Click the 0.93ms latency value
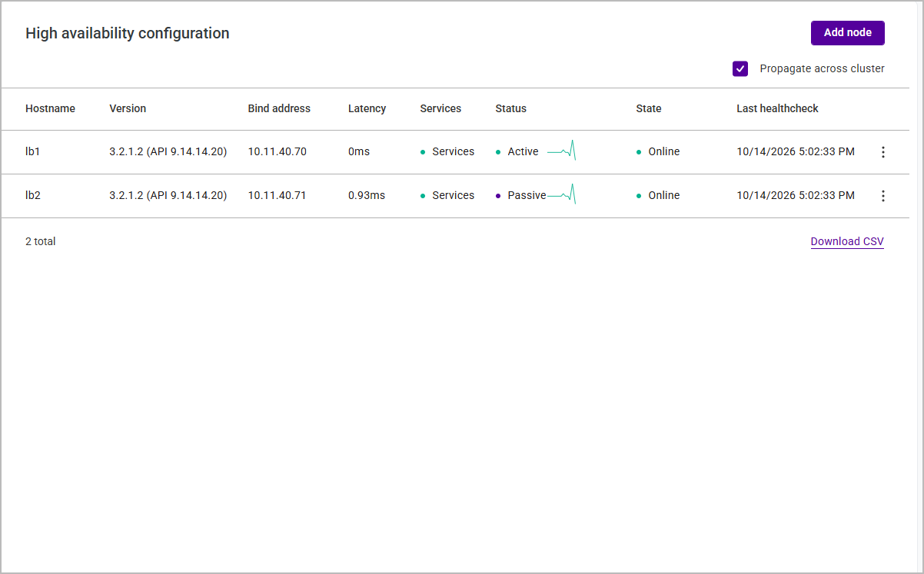924x574 pixels. 367,195
